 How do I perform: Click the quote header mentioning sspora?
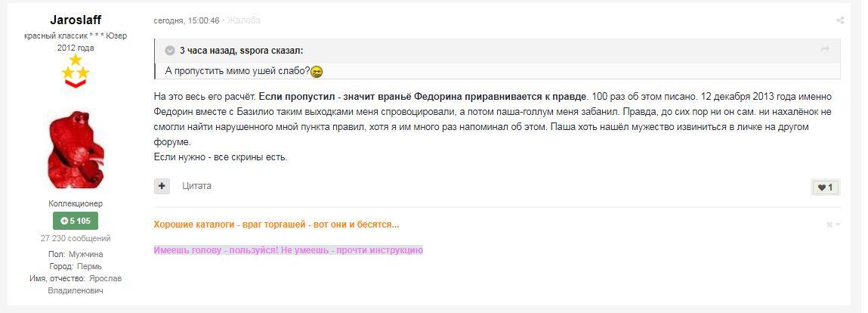(x=241, y=51)
